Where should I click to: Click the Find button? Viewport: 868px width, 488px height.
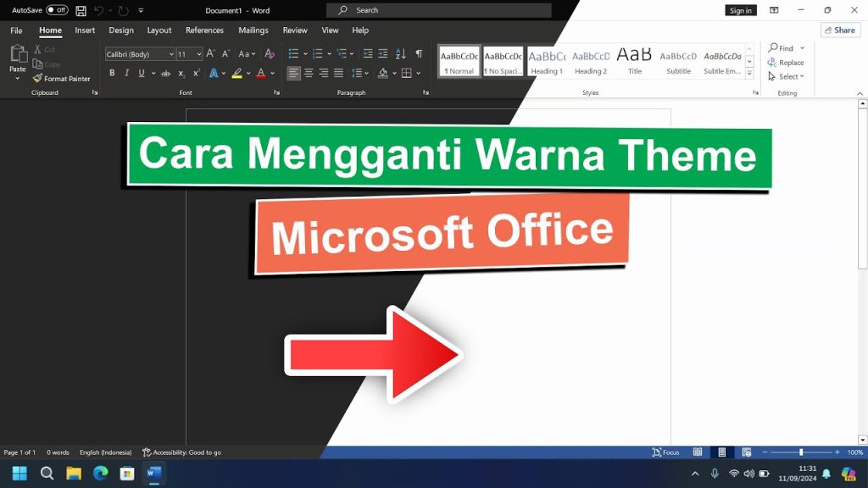781,48
